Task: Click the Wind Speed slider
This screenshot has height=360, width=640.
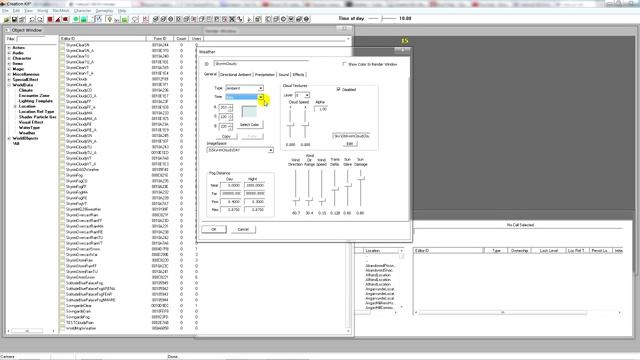Action: (322, 189)
